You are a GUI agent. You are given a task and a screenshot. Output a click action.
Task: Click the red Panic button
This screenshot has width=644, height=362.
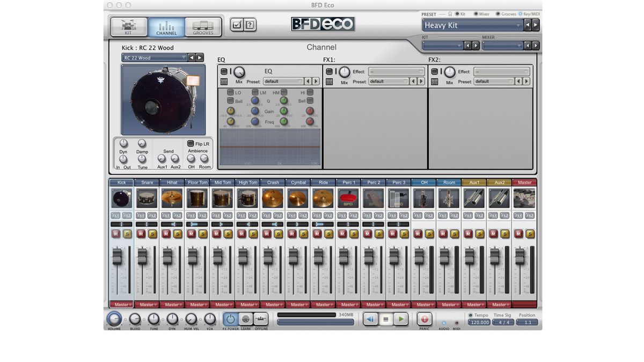pos(425,319)
